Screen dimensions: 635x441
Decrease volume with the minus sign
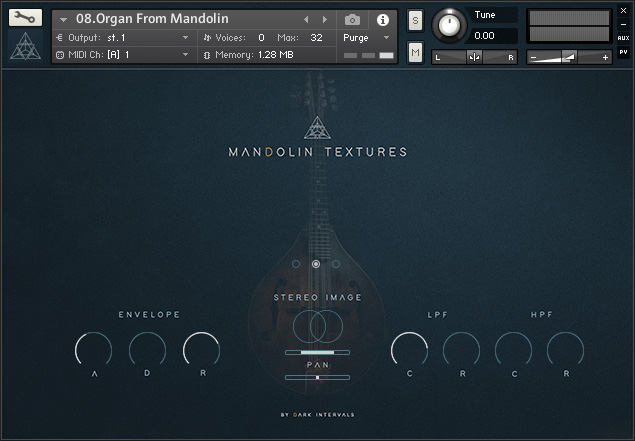[533, 58]
